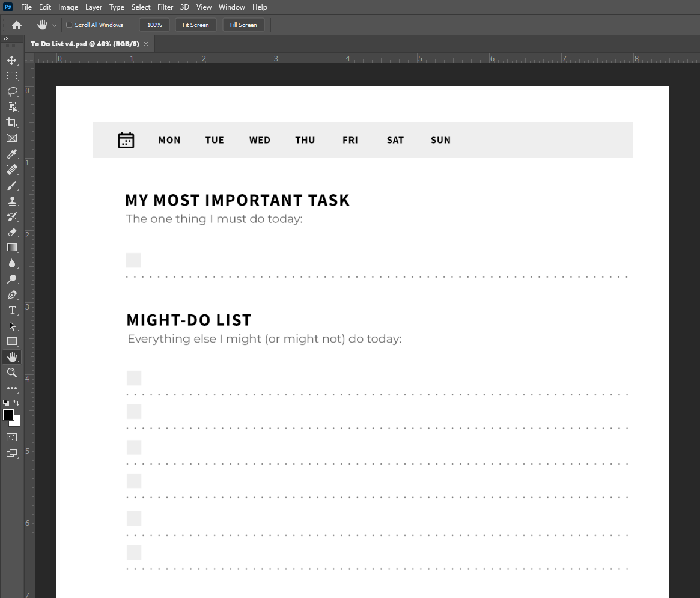700x598 pixels.
Task: Pick the Crop tool
Action: point(11,123)
